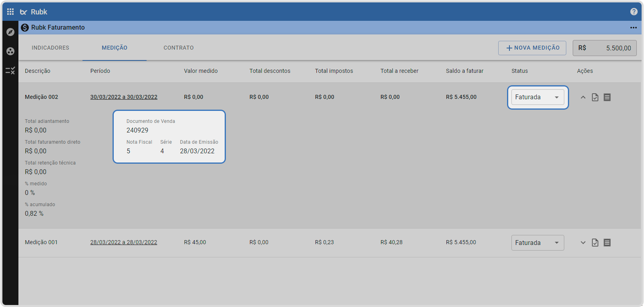Click the R$ 5.500,00 value field

pyautogui.click(x=605, y=48)
